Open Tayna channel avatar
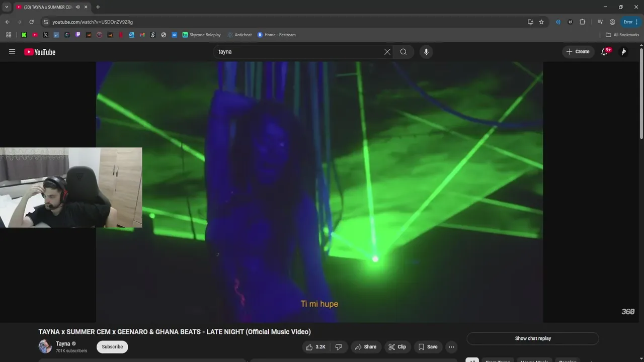This screenshot has width=644, height=362. (x=45, y=346)
